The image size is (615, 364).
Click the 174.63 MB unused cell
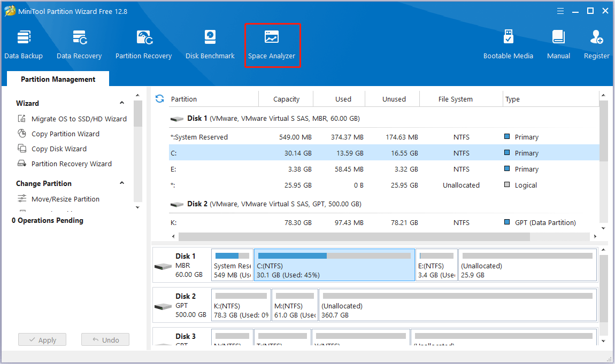pyautogui.click(x=402, y=137)
